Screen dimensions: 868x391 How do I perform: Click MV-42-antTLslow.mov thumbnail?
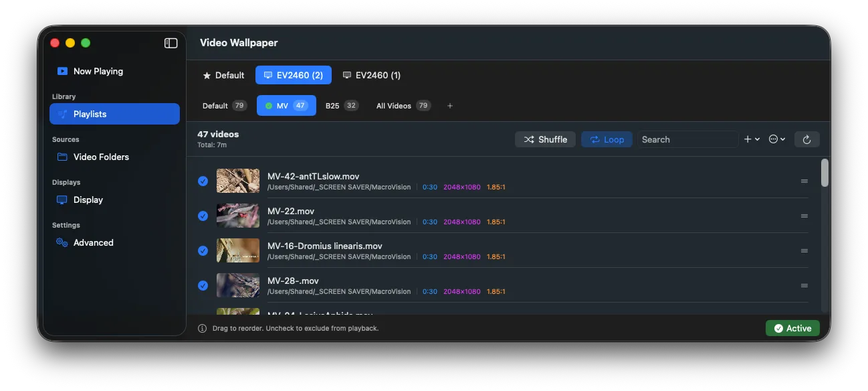238,181
